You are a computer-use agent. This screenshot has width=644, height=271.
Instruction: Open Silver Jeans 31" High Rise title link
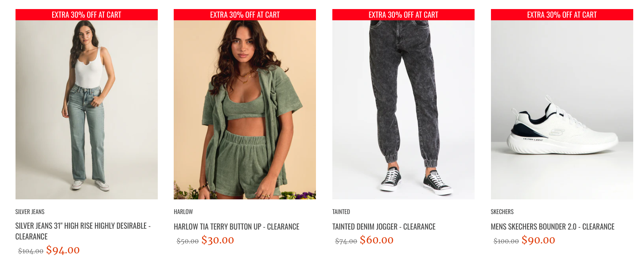83,231
